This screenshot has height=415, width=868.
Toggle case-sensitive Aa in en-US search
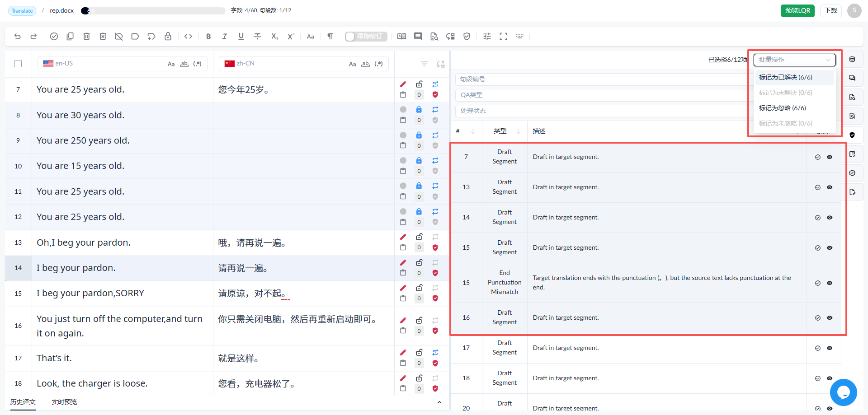coord(171,64)
